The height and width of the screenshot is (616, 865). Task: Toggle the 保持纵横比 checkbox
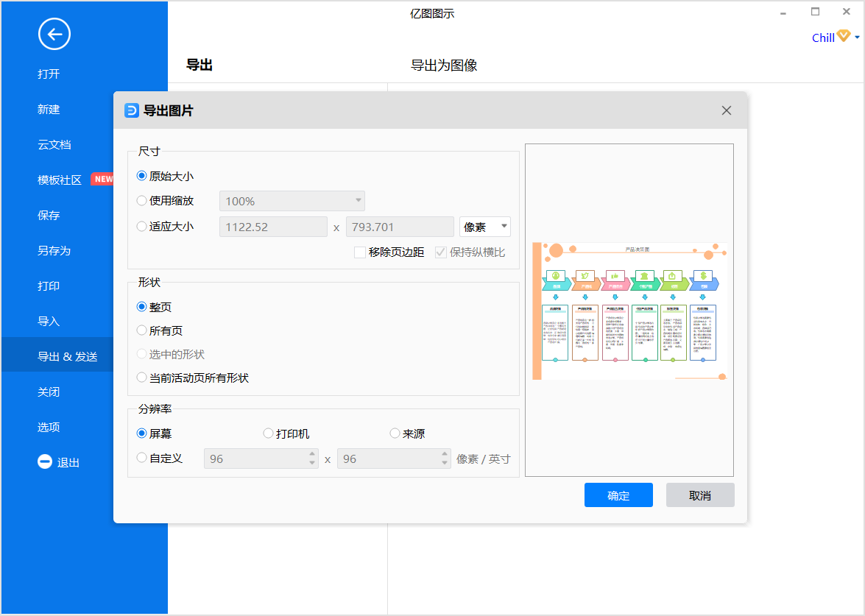(441, 252)
